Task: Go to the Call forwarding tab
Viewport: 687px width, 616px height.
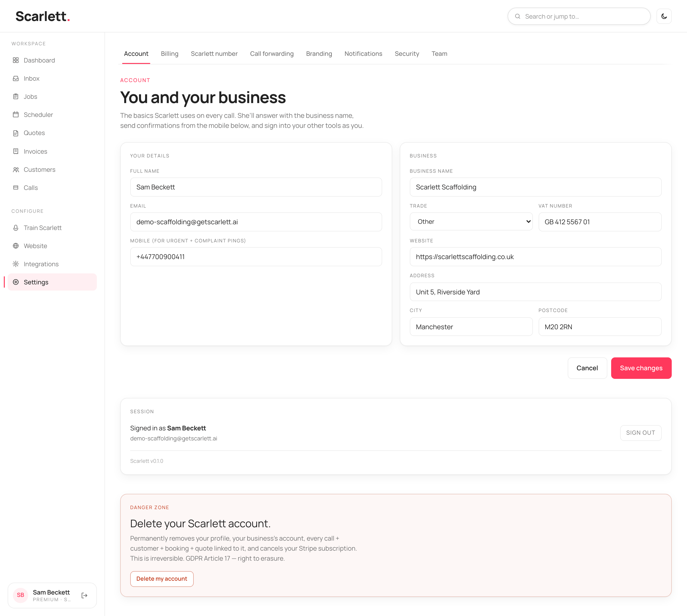Action: pyautogui.click(x=272, y=54)
